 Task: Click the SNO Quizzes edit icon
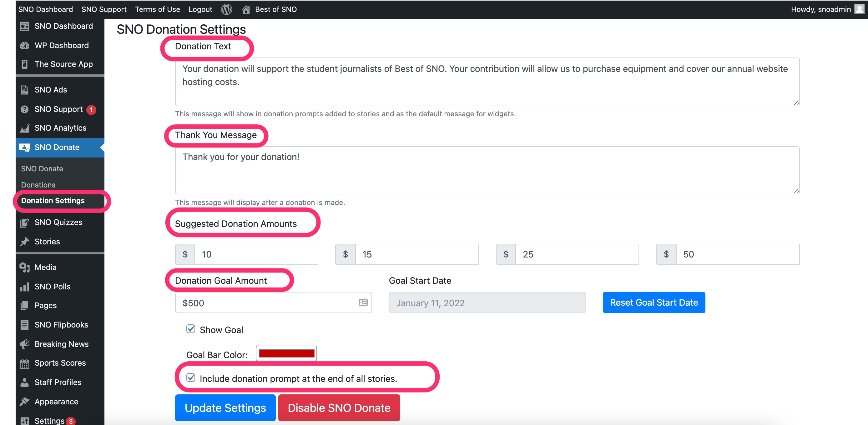point(25,222)
